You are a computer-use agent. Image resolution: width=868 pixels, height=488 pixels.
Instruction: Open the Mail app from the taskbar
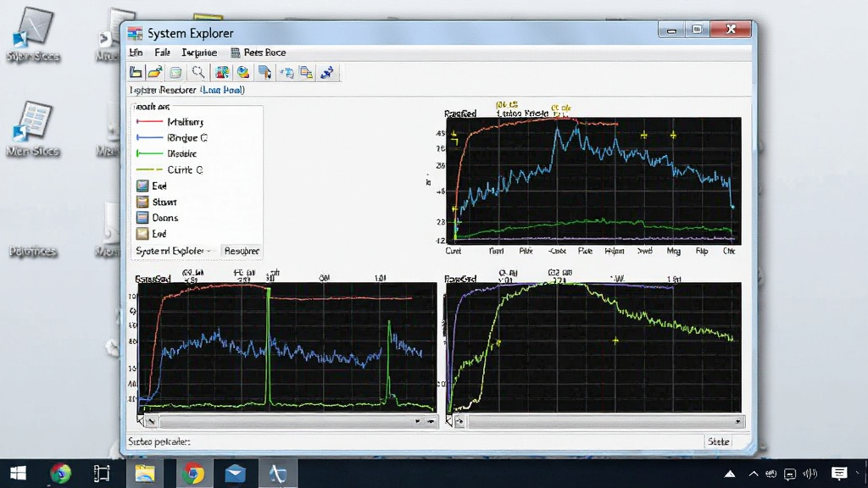coord(235,473)
